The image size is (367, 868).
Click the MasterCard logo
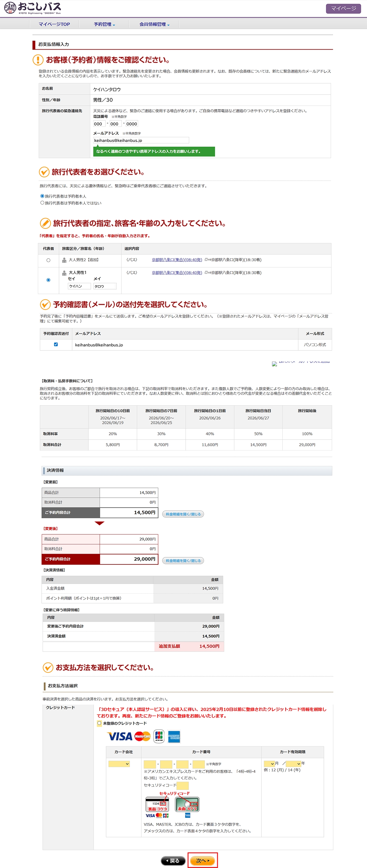142,736
